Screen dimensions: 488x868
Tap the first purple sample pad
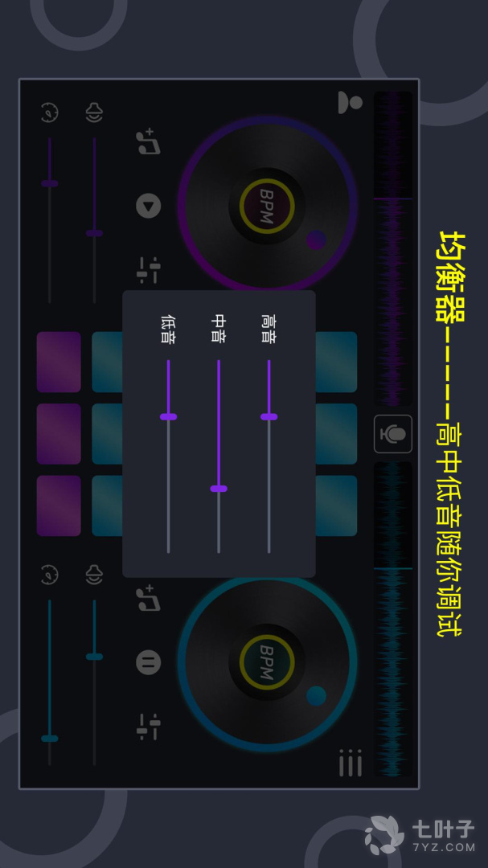59,362
